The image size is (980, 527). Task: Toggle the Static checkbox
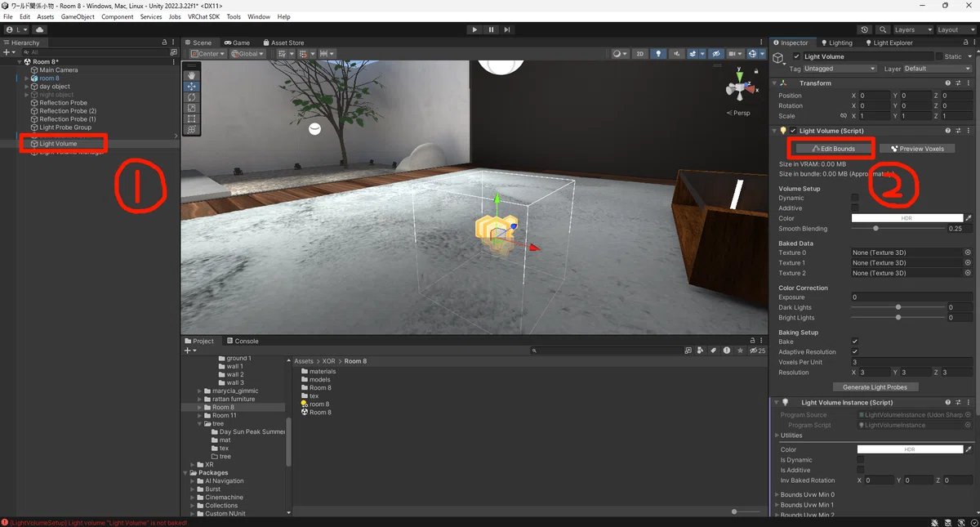coord(939,56)
